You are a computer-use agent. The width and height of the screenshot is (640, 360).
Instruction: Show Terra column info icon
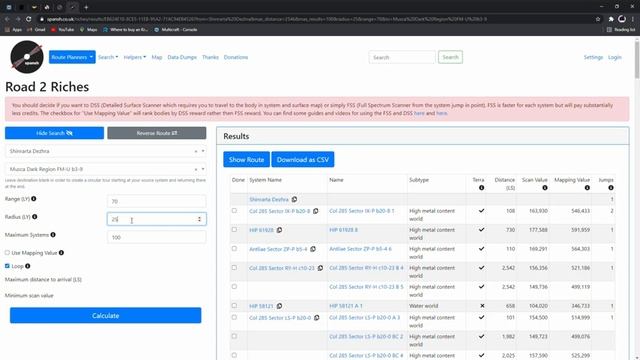pos(482,188)
